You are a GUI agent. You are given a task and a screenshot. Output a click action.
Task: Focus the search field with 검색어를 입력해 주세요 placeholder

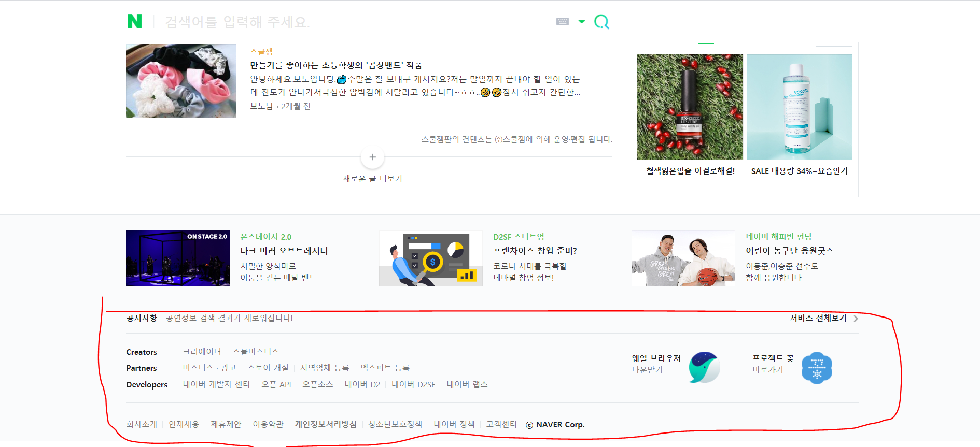[x=353, y=22]
